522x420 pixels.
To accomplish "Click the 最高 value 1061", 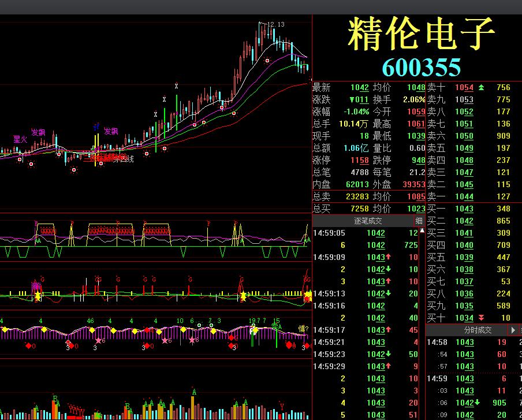I will (x=416, y=124).
